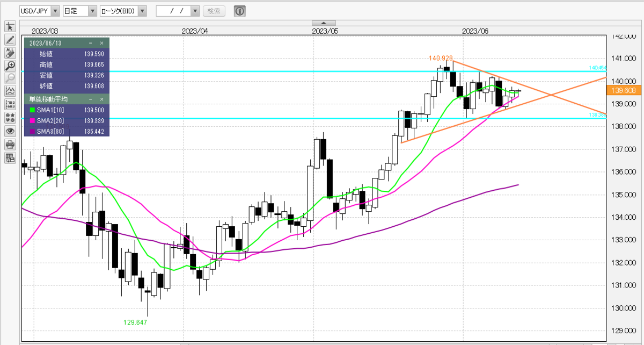
Task: Click the collapse arrow above the chart
Action: point(324,23)
